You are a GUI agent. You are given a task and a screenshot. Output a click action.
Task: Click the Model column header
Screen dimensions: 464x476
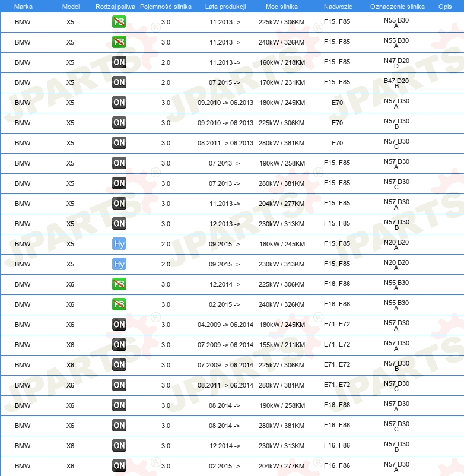tap(71, 7)
